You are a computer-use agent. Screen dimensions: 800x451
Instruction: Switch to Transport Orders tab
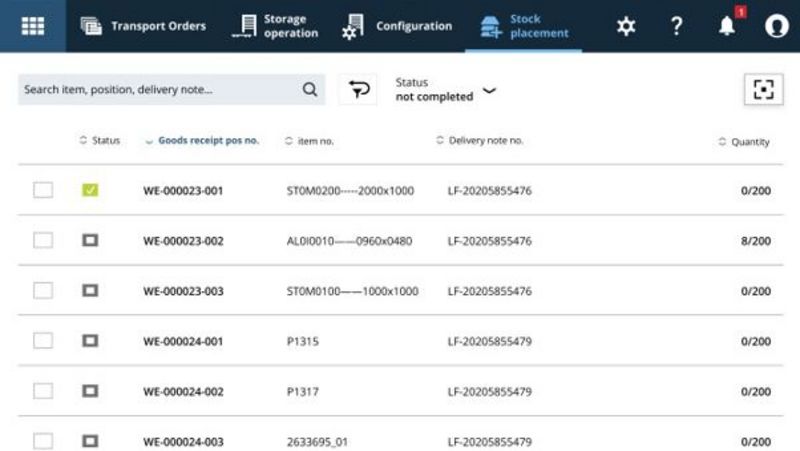(143, 26)
